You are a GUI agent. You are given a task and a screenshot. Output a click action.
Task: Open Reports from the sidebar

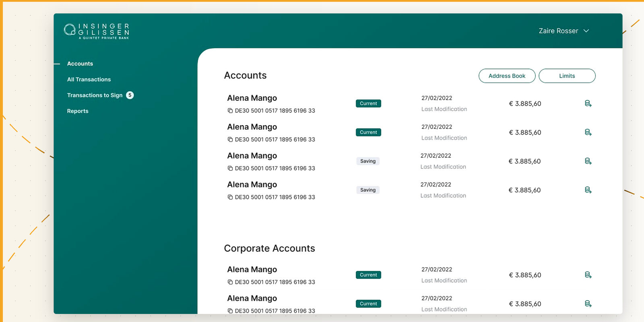point(78,111)
